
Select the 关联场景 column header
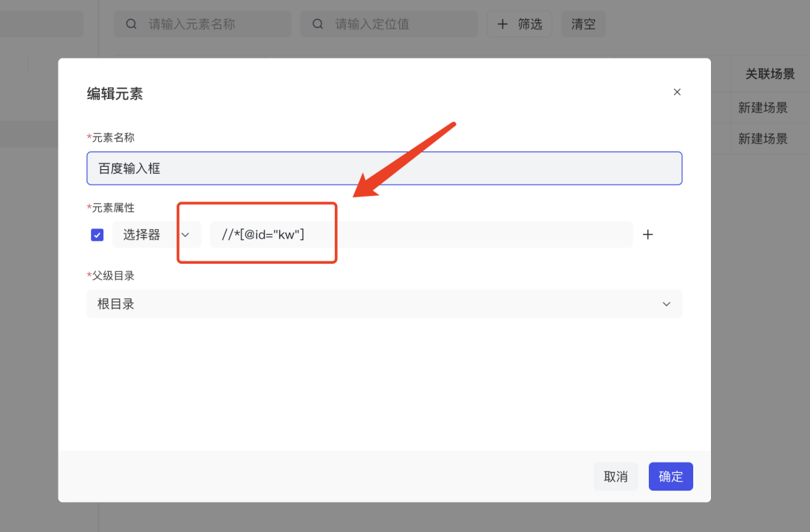(769, 74)
